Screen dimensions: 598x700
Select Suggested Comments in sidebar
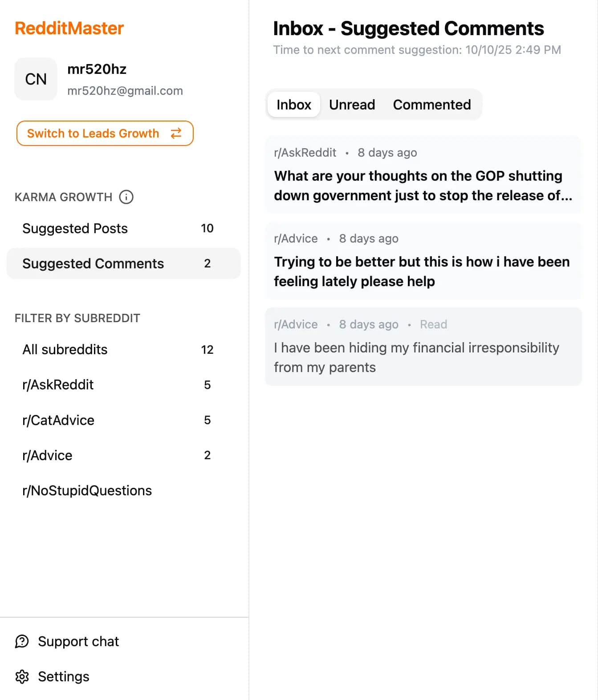(x=93, y=263)
